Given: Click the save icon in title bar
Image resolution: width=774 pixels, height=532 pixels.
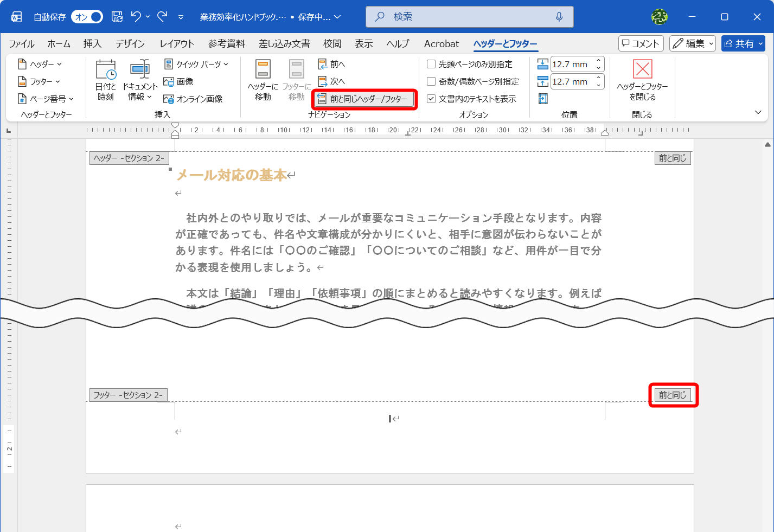Looking at the screenshot, I should 117,17.
